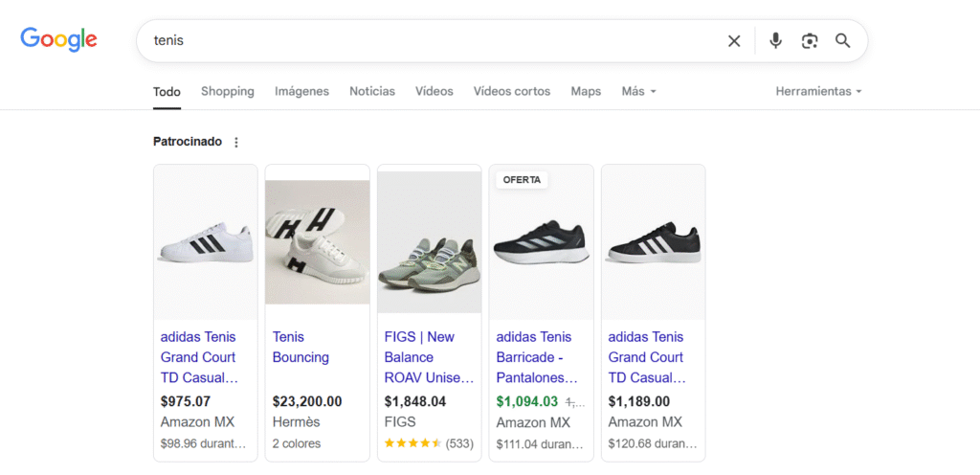Open FIGS New Balance ROAV link
Screen dimensions: 980x475
pyautogui.click(x=429, y=357)
